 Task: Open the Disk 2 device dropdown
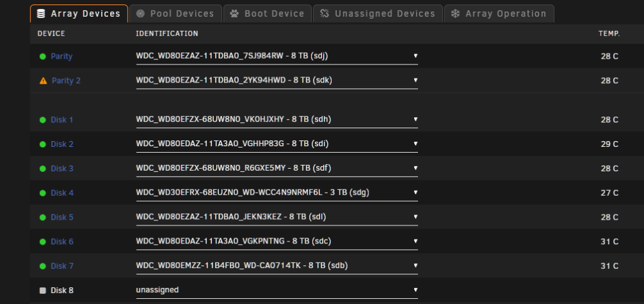tap(277, 144)
